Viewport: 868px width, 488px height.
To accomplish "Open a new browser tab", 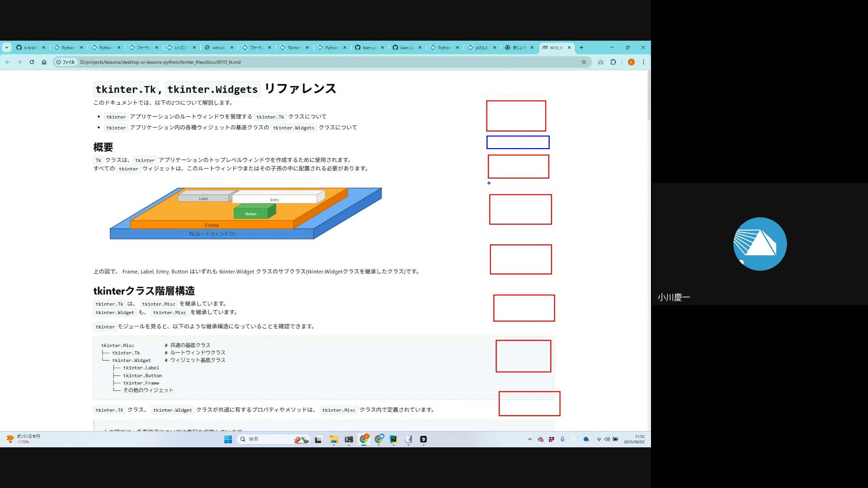I will 581,47.
